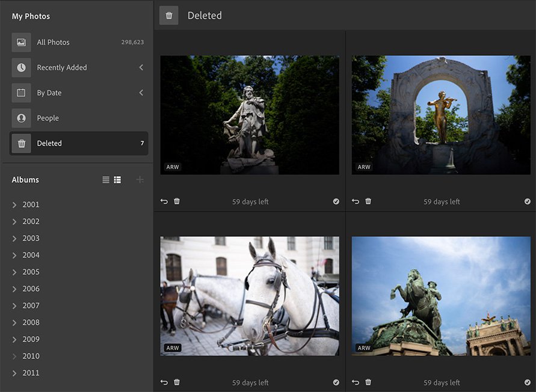This screenshot has width=536, height=392.
Task: Restore the bearded statue photo
Action: click(164, 201)
